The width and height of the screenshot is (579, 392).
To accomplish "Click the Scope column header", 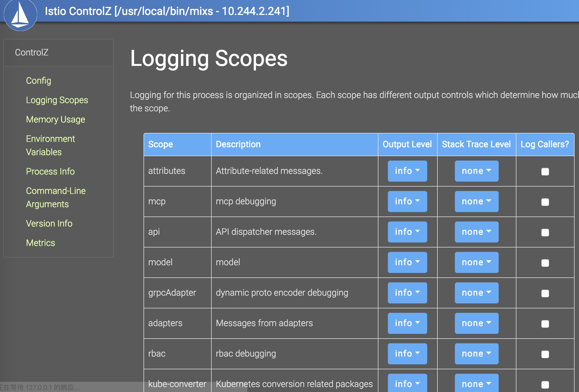I will point(178,145).
